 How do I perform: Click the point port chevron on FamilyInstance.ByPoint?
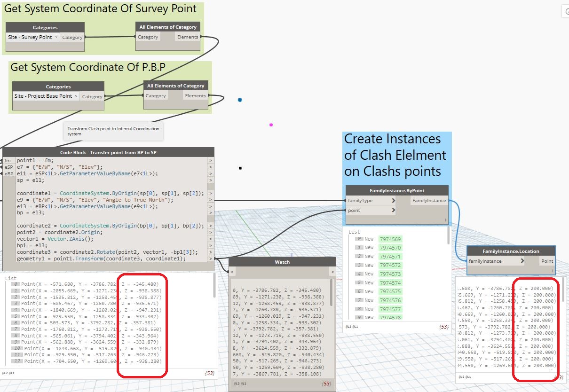[393, 210]
